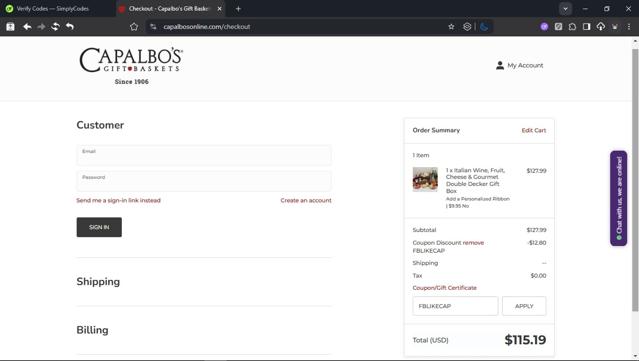Click the Subtotal $127.99 value
639x361 pixels.
coord(536,230)
